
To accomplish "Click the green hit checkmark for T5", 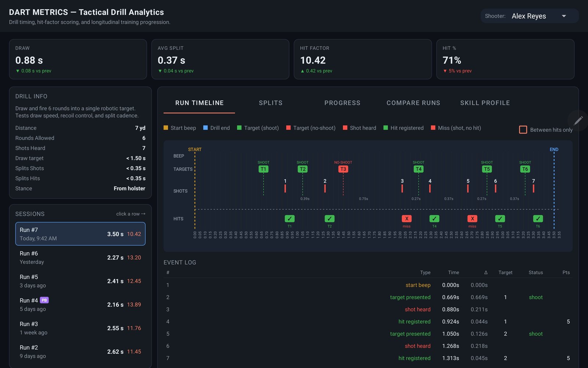I will click(500, 218).
